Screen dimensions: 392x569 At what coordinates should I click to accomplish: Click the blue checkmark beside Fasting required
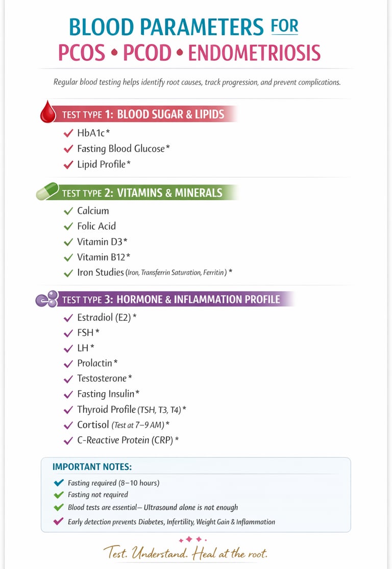coord(58,483)
